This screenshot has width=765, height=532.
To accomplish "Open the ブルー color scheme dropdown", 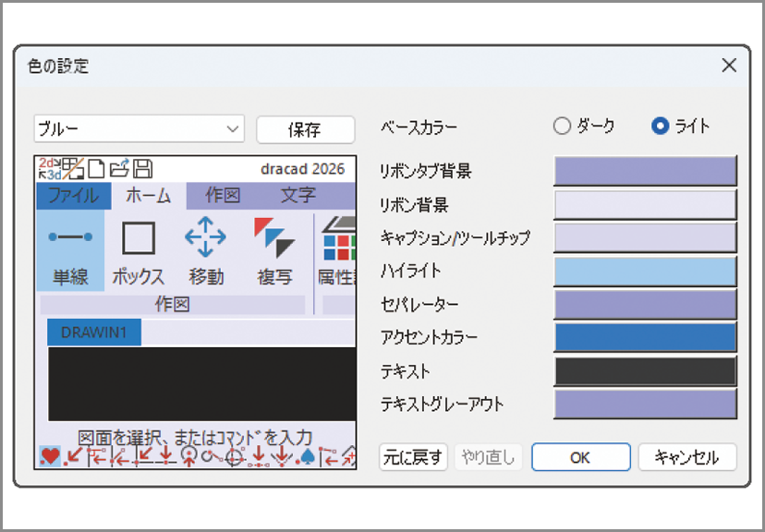I will point(139,129).
